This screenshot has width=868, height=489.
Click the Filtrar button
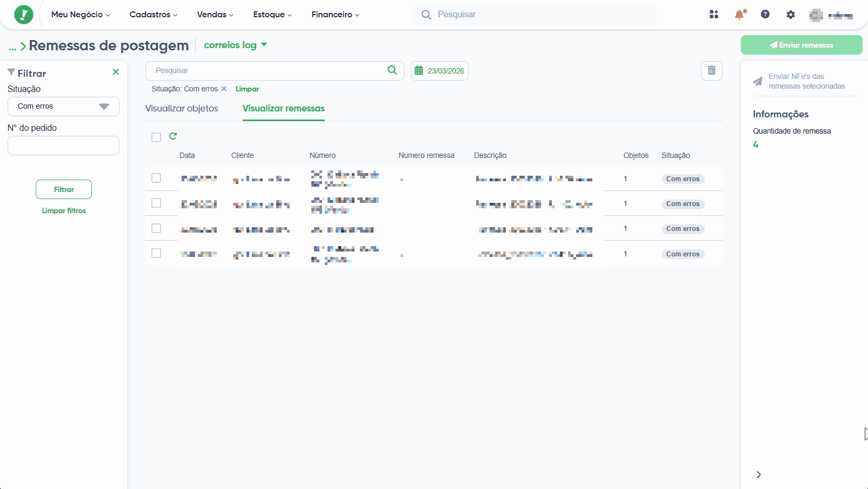click(64, 189)
